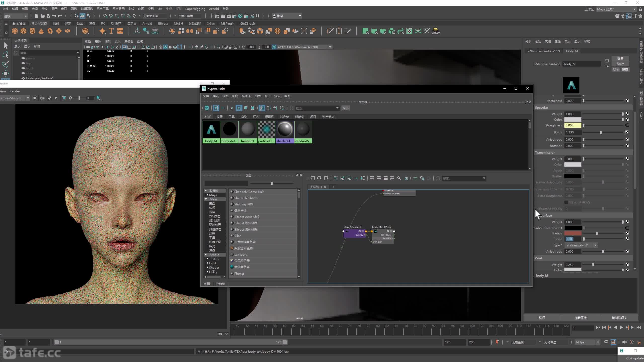Image resolution: width=644 pixels, height=362 pixels.
Task: Click the SubSurface Radius color swatch
Action: [x=573, y=233]
